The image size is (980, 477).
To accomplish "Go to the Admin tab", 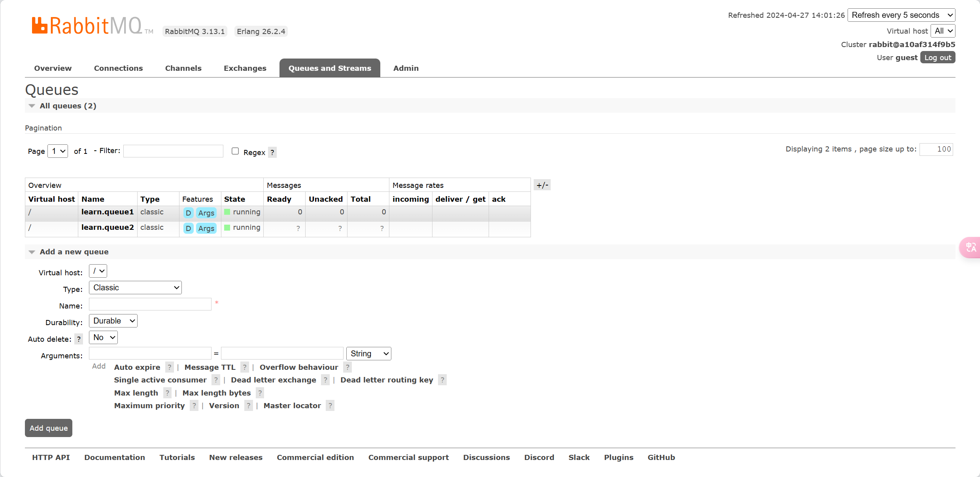I will coord(406,68).
